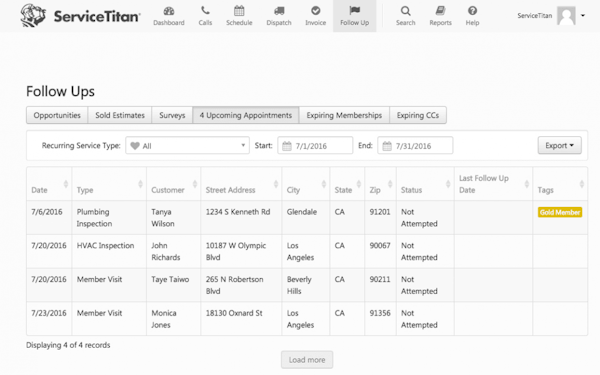Open the Export dropdown button

(559, 145)
